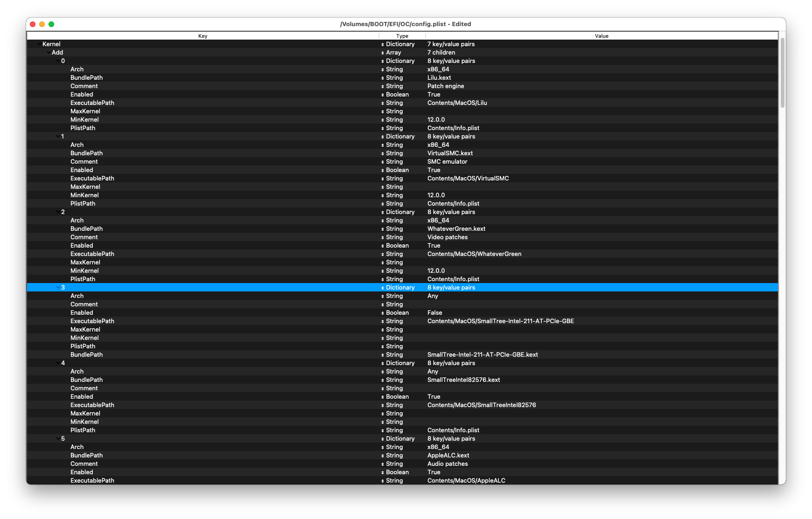The width and height of the screenshot is (812, 519).
Task: Open type stepper beside the SMC emulator Comment
Action: [x=383, y=162]
